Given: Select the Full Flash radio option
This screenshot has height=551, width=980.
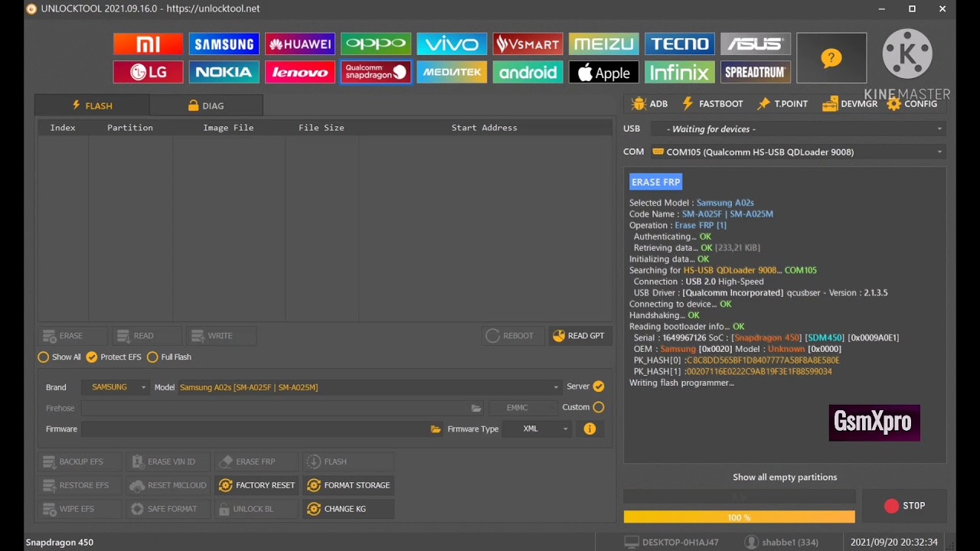Looking at the screenshot, I should (169, 357).
